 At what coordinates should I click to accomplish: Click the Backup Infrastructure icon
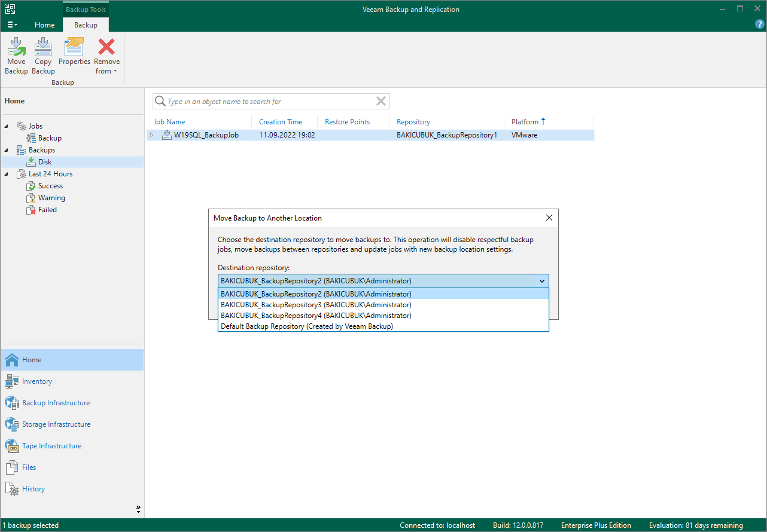12,403
